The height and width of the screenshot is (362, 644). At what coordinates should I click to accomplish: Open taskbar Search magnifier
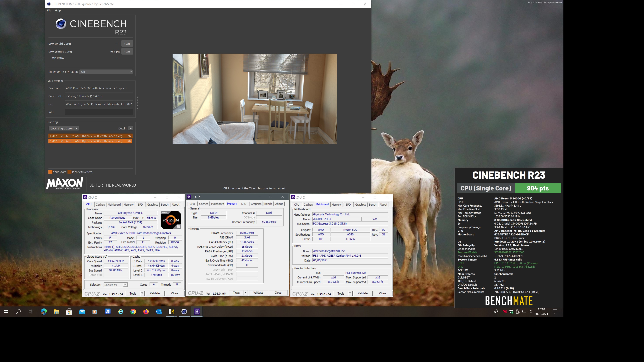coord(18,312)
